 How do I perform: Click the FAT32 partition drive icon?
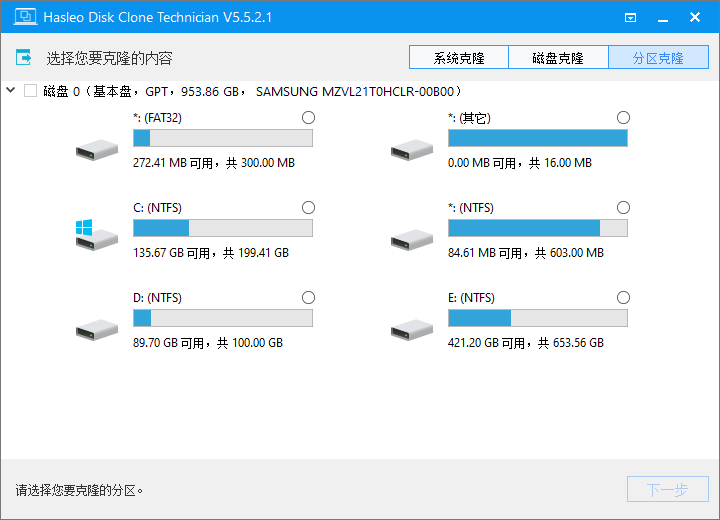pos(96,150)
